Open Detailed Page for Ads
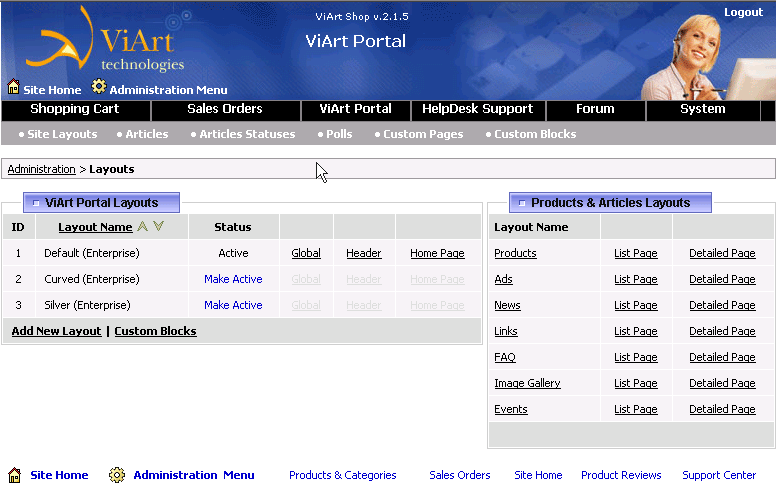776x494 pixels. point(723,279)
